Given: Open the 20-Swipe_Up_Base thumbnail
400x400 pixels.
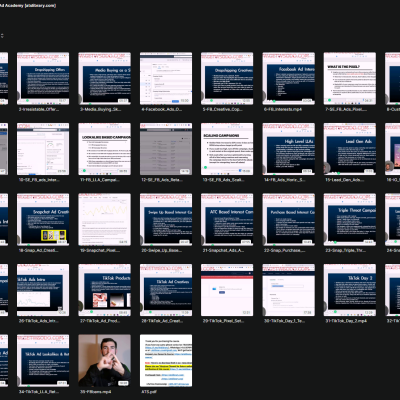Looking at the screenshot, I should (166, 220).
